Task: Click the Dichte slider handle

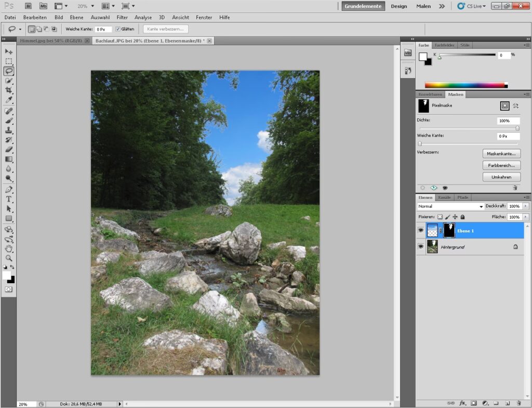Action: (517, 128)
